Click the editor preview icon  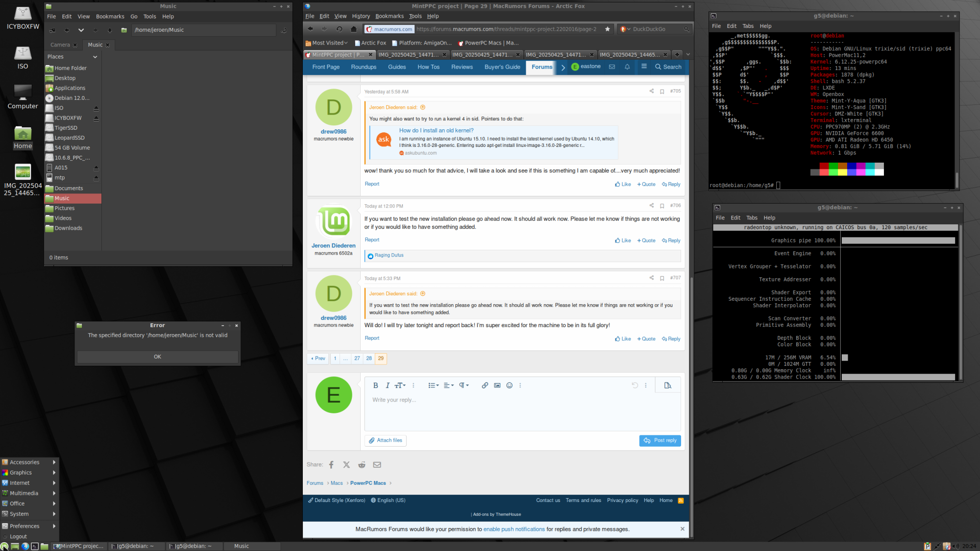coord(667,385)
